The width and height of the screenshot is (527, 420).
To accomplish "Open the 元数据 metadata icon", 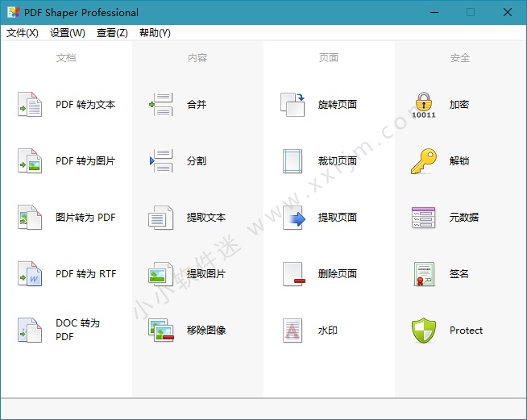I will click(x=424, y=218).
